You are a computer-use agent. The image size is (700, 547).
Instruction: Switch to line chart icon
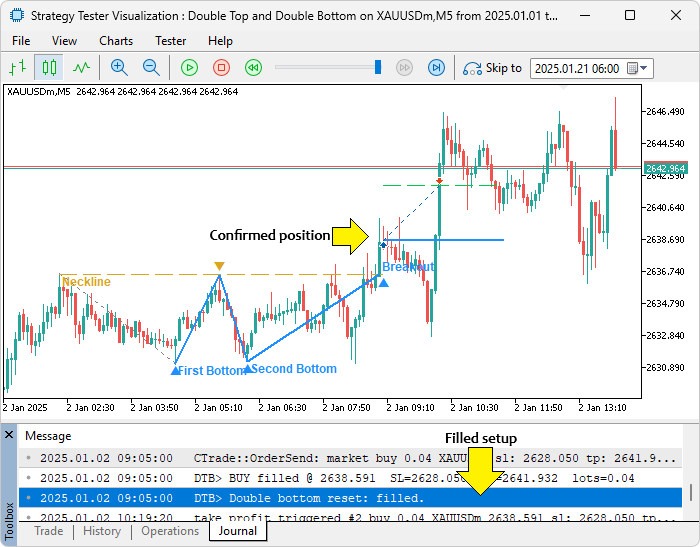coord(82,68)
